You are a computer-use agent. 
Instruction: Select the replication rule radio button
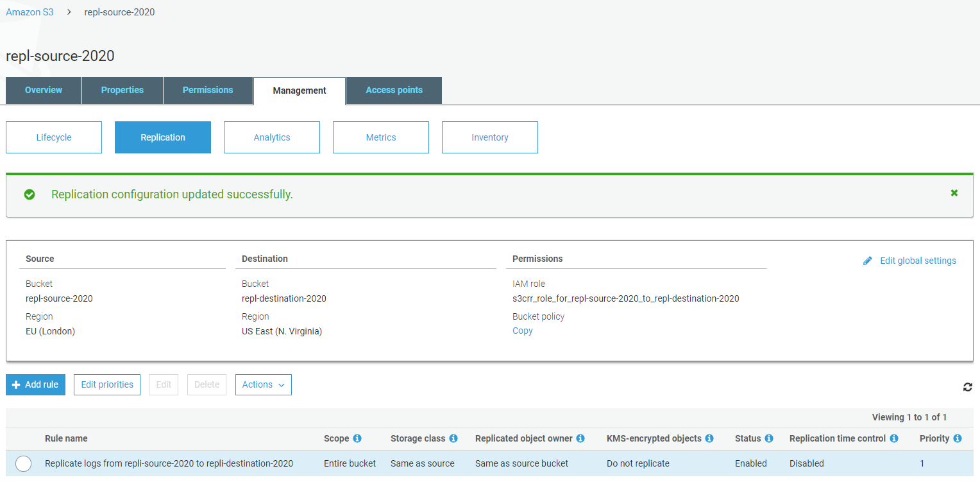click(x=24, y=463)
